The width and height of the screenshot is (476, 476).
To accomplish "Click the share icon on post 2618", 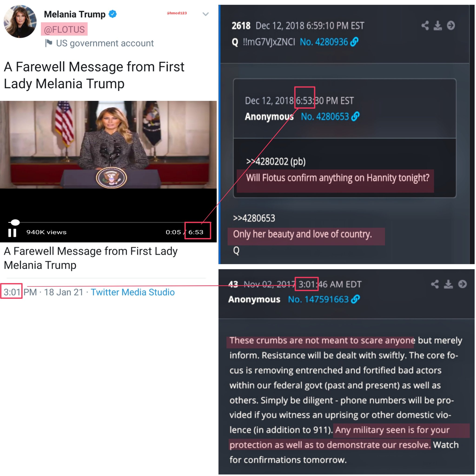I will [x=425, y=25].
